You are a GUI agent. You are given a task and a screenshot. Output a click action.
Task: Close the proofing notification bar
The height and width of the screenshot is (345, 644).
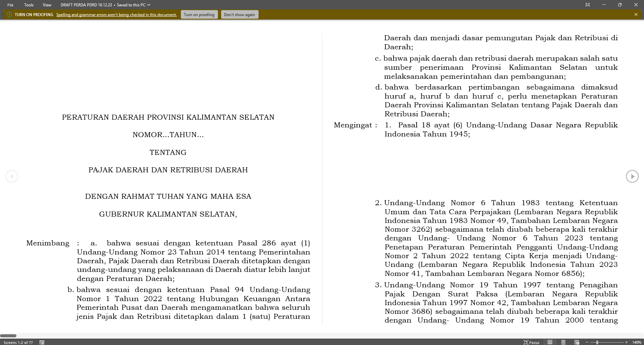point(636,14)
